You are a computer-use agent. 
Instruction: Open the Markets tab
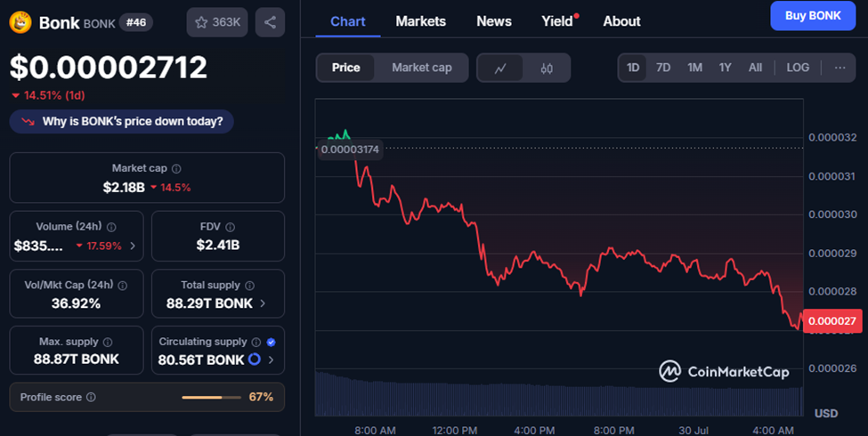coord(421,21)
